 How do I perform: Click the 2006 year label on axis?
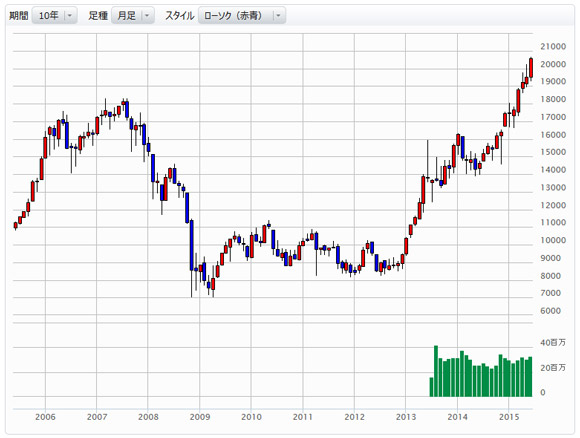tap(45, 417)
